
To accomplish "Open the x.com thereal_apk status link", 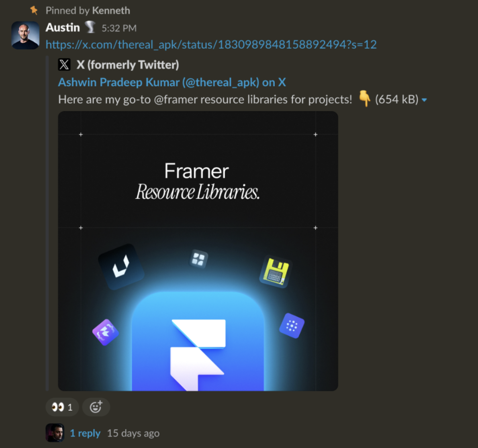I will (x=211, y=45).
